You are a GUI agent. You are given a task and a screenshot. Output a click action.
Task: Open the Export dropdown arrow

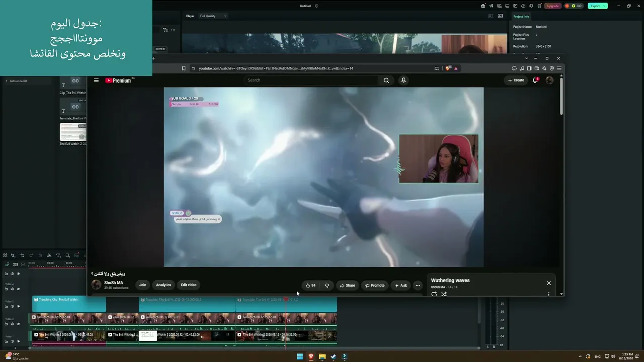click(604, 6)
